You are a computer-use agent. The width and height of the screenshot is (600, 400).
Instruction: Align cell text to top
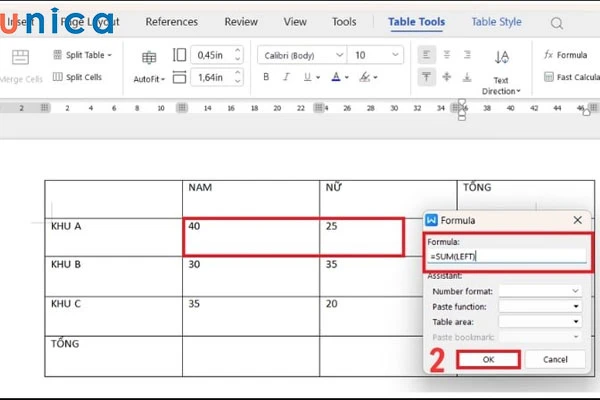(424, 76)
